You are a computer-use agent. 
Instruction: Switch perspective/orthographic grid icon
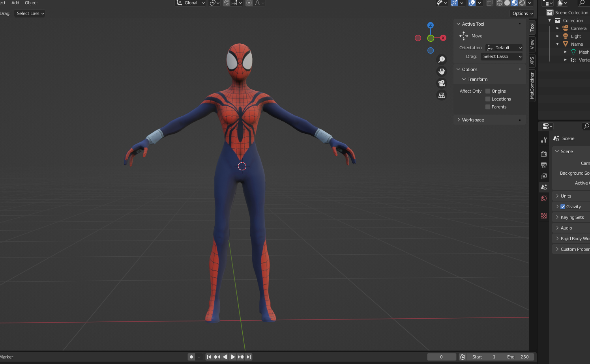pyautogui.click(x=442, y=95)
